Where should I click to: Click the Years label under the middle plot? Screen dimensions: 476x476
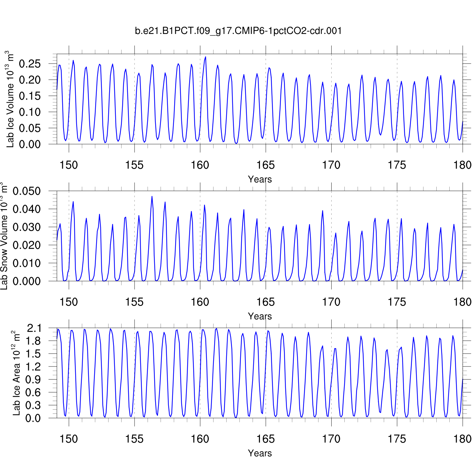click(260, 316)
